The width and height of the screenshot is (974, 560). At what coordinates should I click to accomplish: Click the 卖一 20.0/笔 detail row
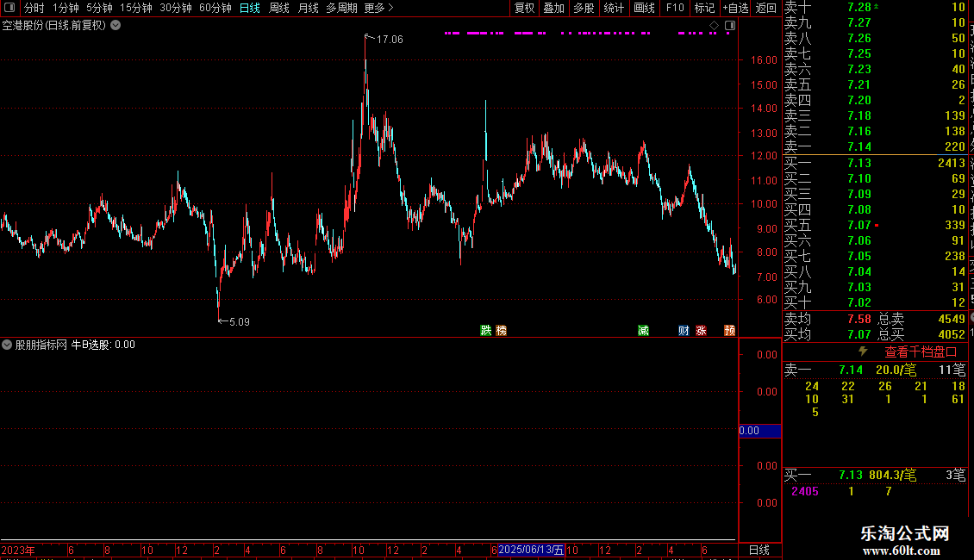tap(875, 370)
